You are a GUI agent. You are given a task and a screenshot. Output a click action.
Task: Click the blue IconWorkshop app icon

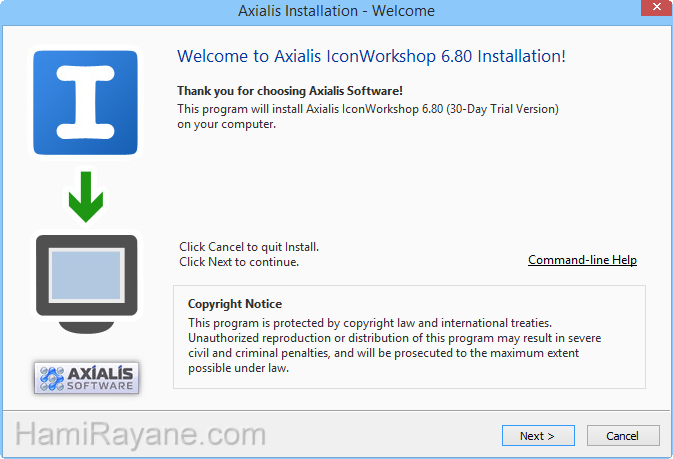pos(85,102)
